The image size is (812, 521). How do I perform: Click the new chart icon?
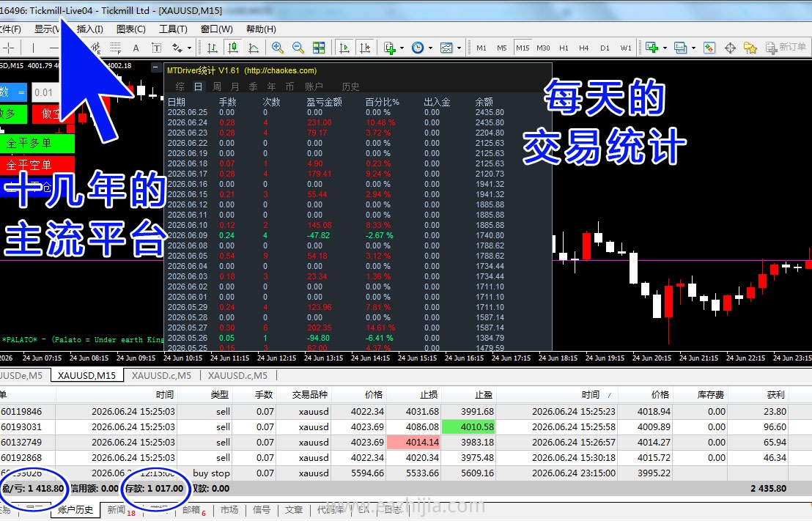tap(652, 48)
